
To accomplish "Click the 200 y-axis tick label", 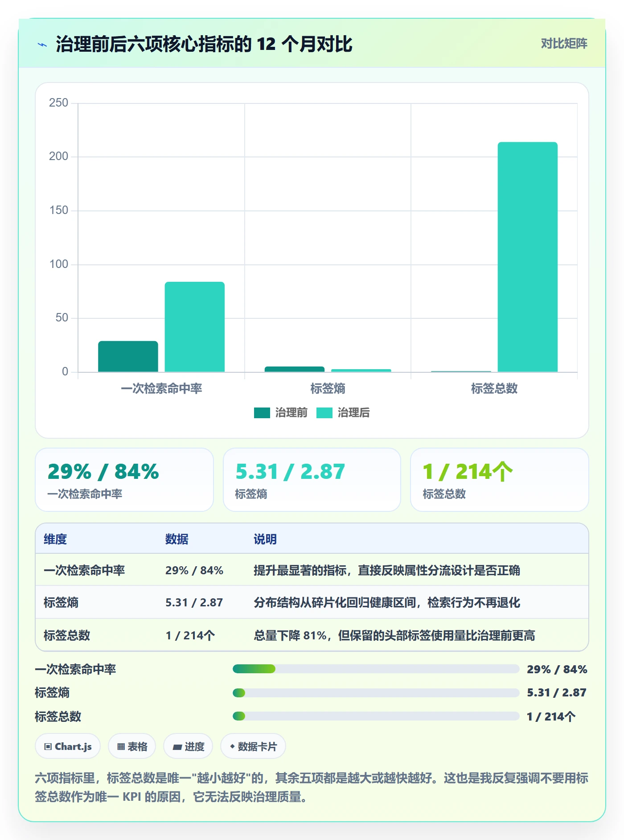I will coord(59,156).
